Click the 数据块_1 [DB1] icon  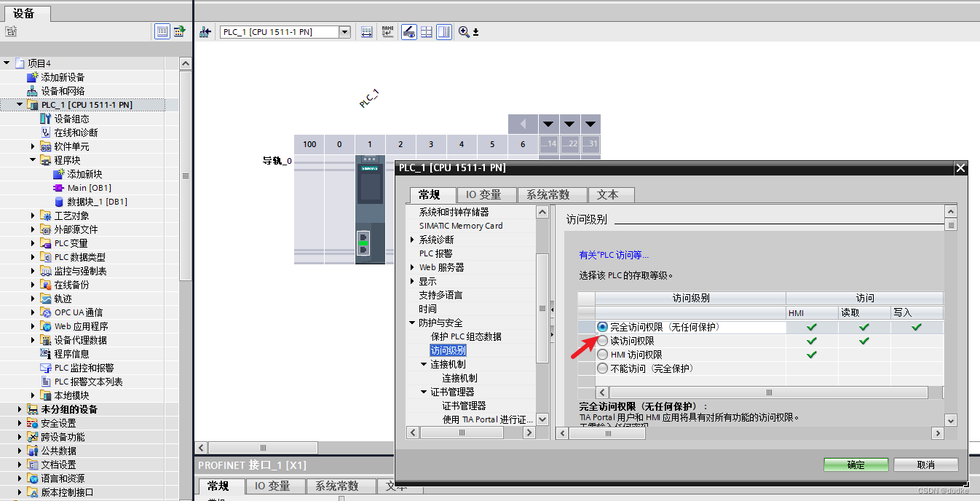[x=58, y=202]
